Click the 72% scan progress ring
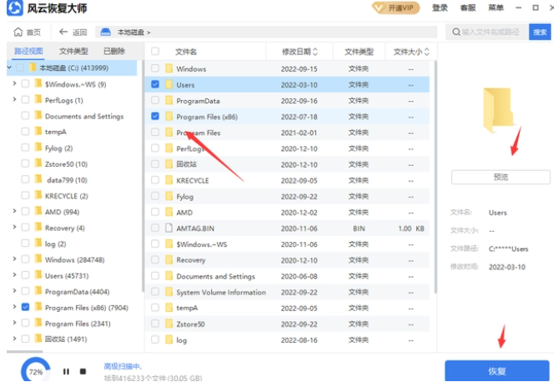Screen dimensions: 558x392 (35, 372)
